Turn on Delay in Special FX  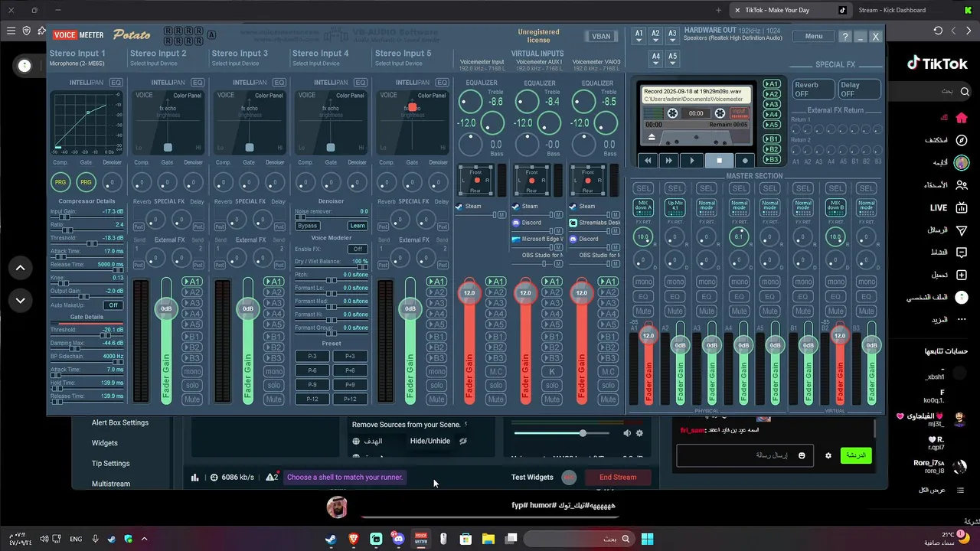click(859, 90)
